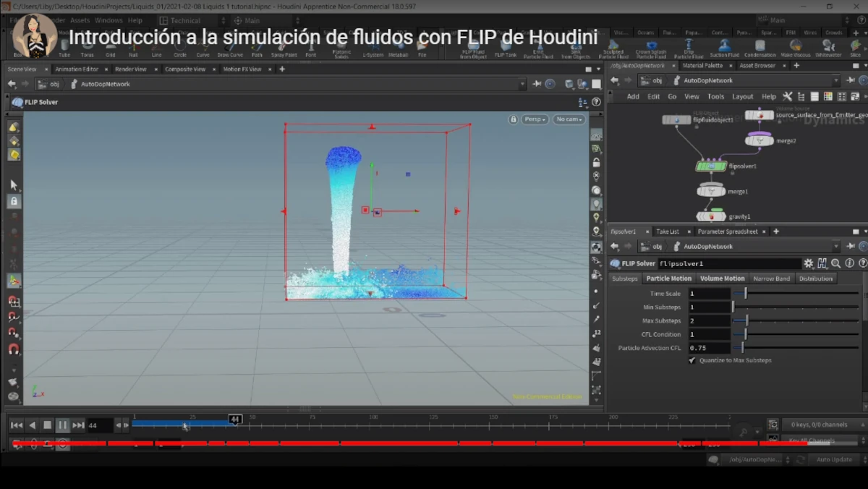
Task: Open the Technical desktop dropdown
Action: click(192, 20)
